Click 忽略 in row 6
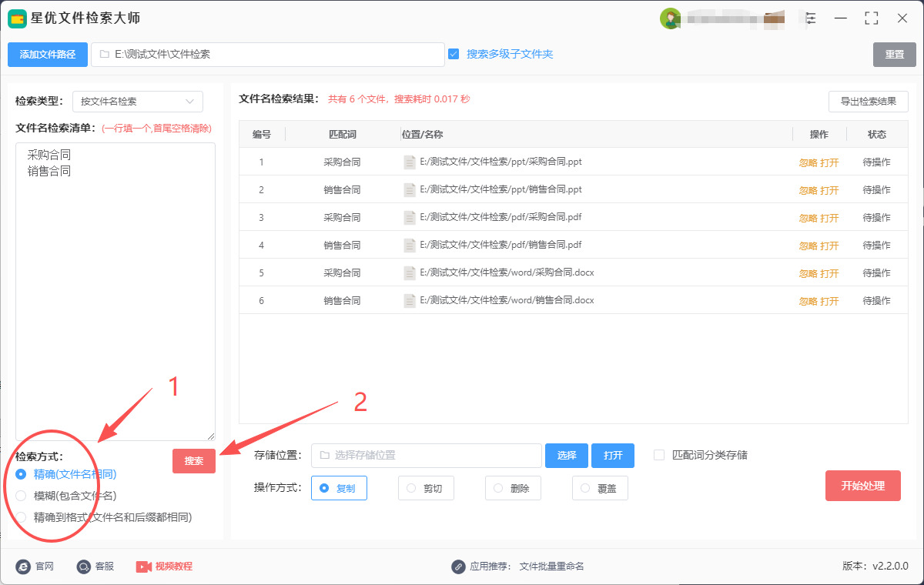924x585 pixels. pyautogui.click(x=808, y=302)
